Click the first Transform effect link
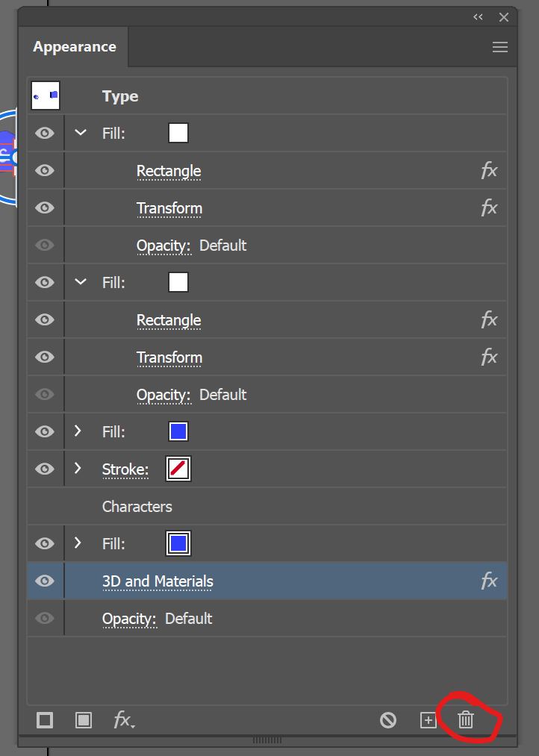 pyautogui.click(x=169, y=208)
